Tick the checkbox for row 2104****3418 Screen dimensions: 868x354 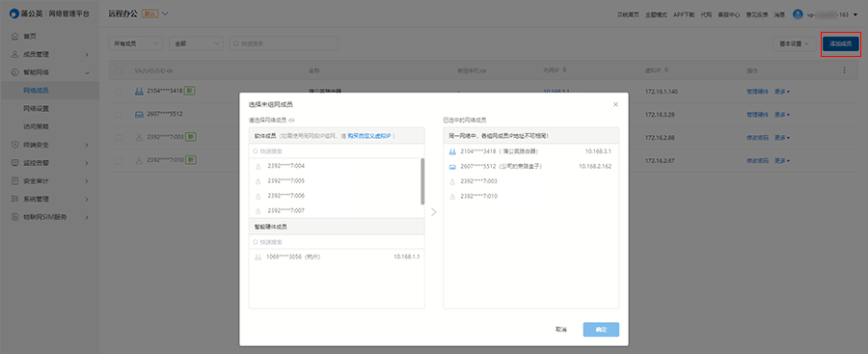pos(119,91)
